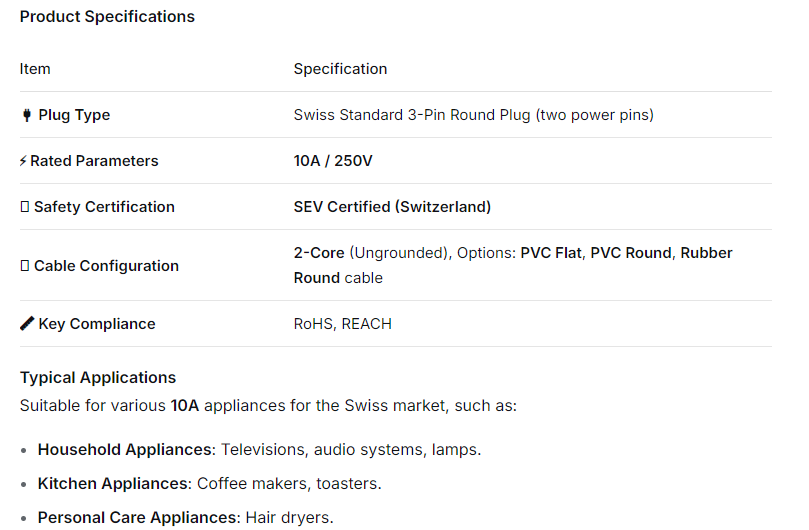This screenshot has height=530, width=809.
Task: Click the bullet before Household Appliances
Action: click(24, 450)
